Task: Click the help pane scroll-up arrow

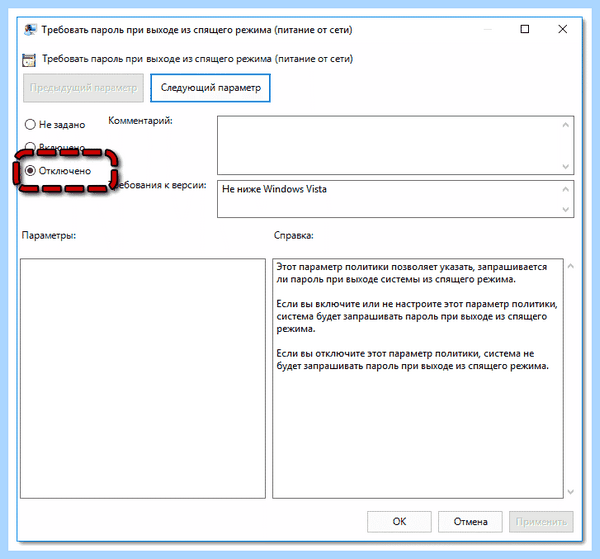Action: pyautogui.click(x=571, y=266)
